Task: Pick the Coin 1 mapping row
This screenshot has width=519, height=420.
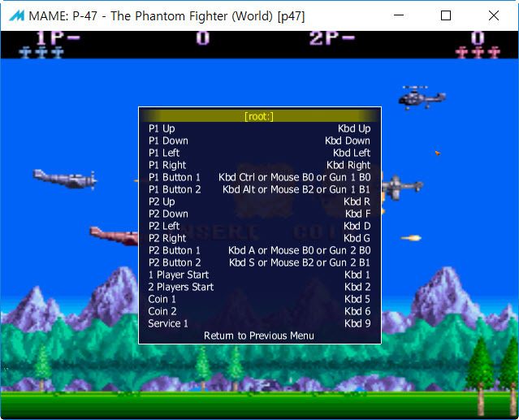Action: tap(260, 299)
